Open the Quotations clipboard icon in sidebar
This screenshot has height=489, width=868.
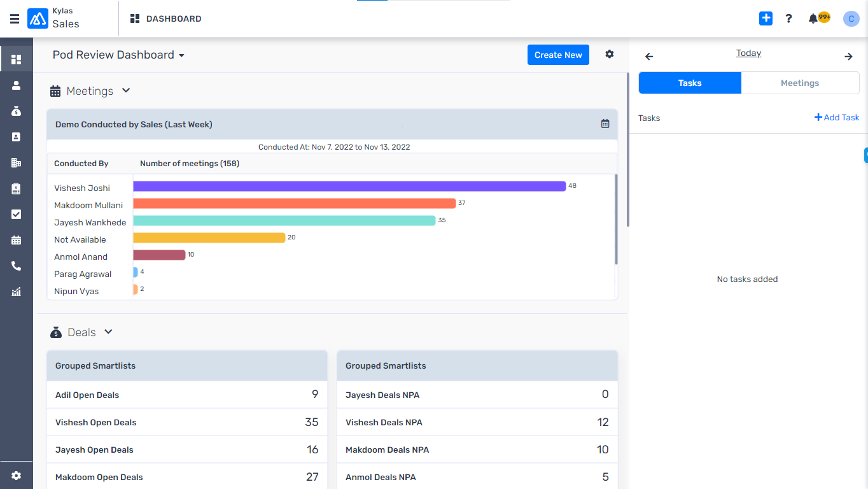click(16, 188)
